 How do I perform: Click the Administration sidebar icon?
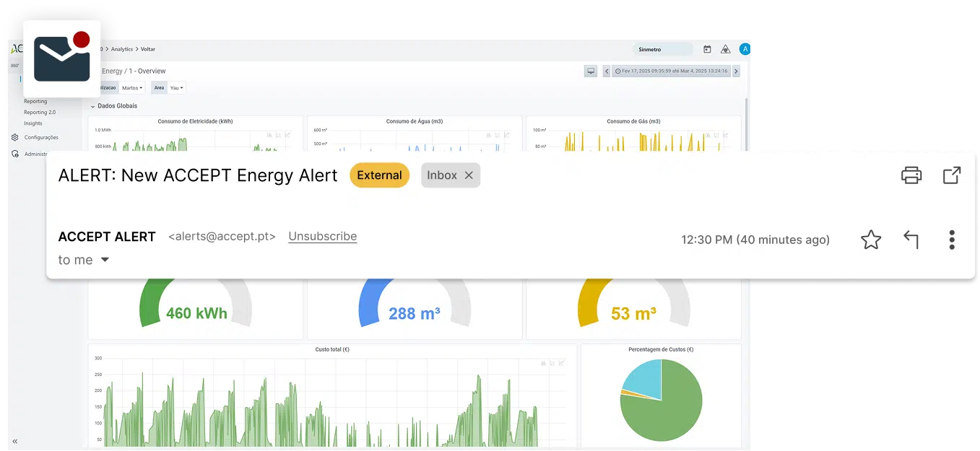coord(15,154)
